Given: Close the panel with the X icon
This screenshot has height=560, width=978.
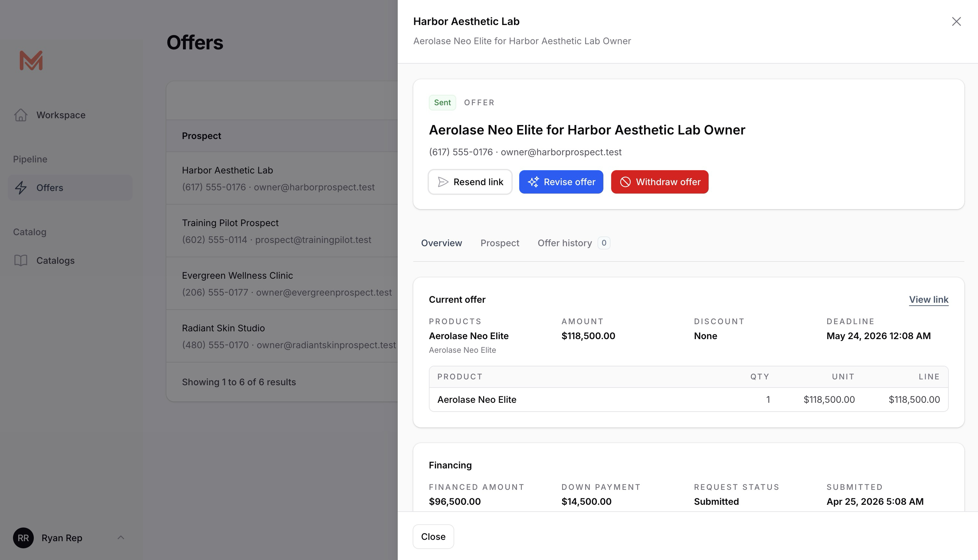Looking at the screenshot, I should pos(957,21).
